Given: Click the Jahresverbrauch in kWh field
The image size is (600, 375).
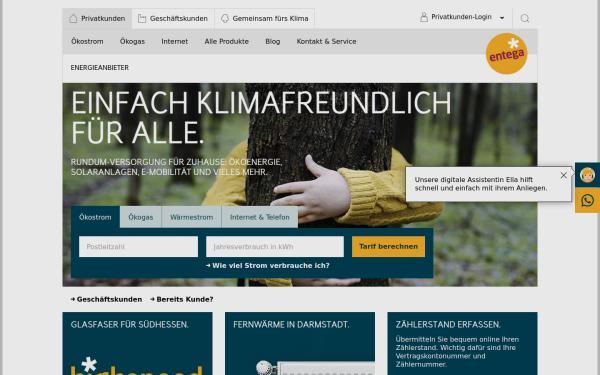Looking at the screenshot, I should pyautogui.click(x=275, y=246).
